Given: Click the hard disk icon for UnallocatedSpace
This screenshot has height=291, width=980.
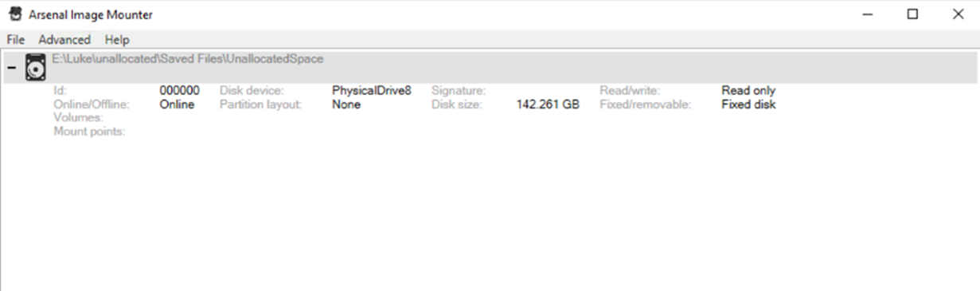Looking at the screenshot, I should click(35, 67).
